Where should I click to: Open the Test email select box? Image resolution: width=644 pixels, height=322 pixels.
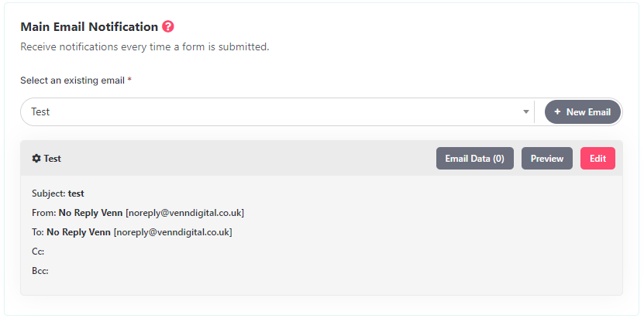point(277,112)
